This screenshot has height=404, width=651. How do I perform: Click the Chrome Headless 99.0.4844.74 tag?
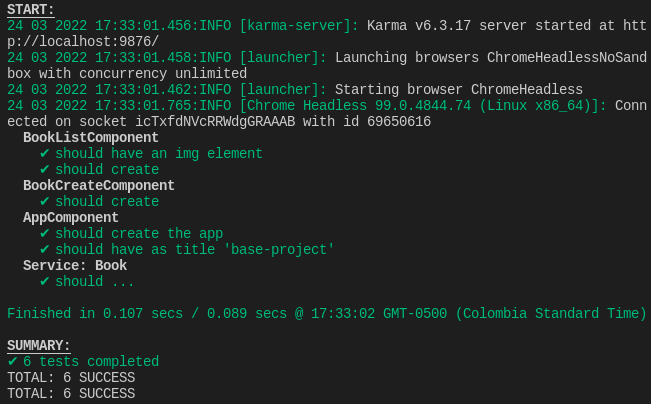tap(423, 105)
